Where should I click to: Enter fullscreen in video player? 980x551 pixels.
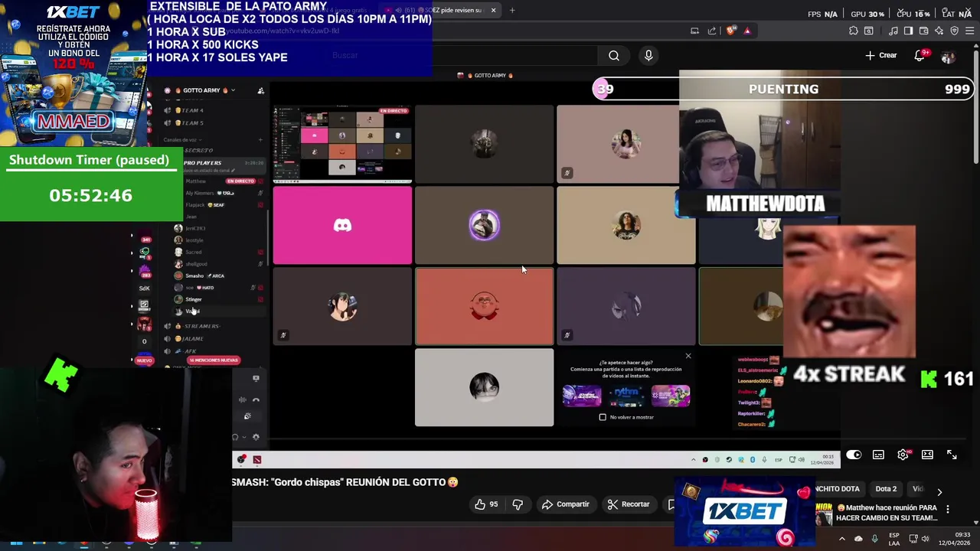(952, 455)
